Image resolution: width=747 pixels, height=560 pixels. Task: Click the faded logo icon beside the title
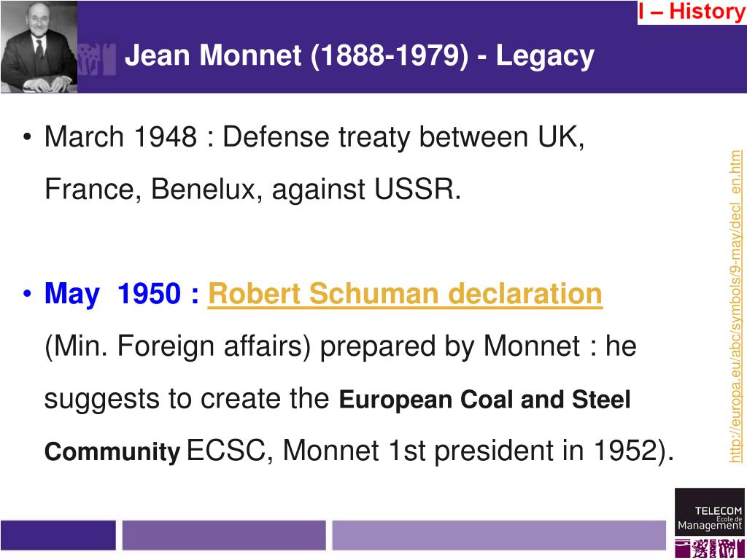click(x=97, y=59)
